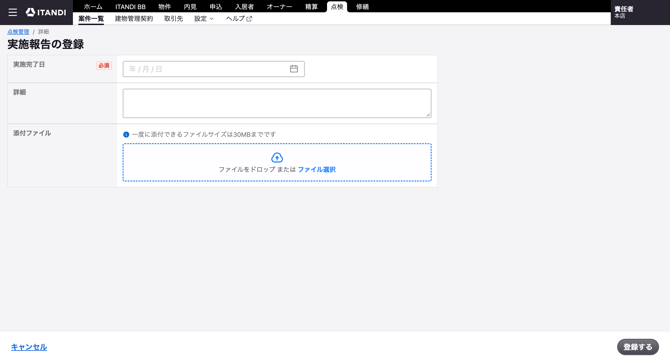Open the 修繕 tab
The image size is (670, 362).
coord(362,7)
